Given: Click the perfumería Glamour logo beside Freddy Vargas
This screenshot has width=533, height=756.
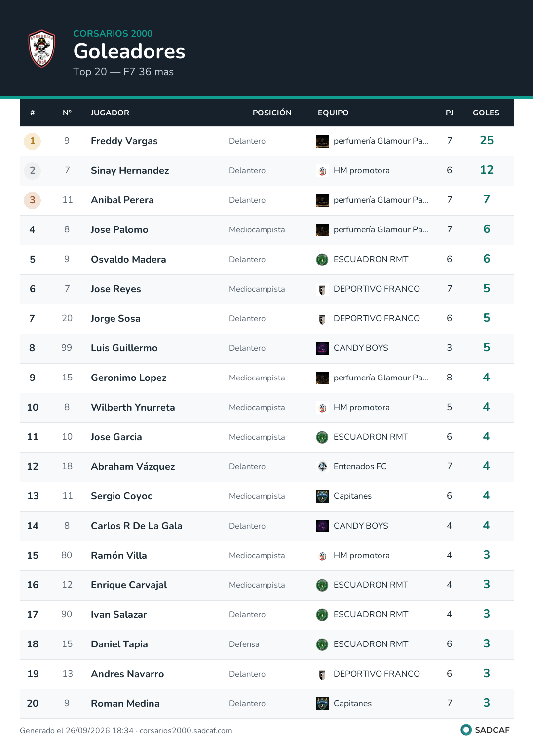Looking at the screenshot, I should (322, 141).
